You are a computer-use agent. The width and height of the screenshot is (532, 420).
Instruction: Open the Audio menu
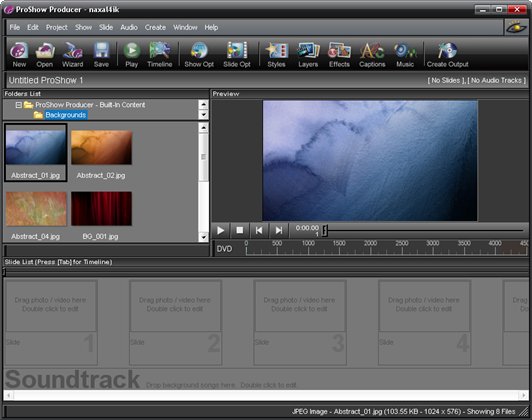tap(129, 27)
